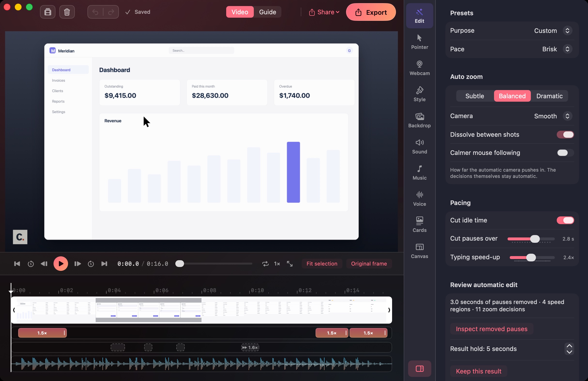Toggle the loop playback icon
Screen dimensions: 588x381
coord(265,264)
